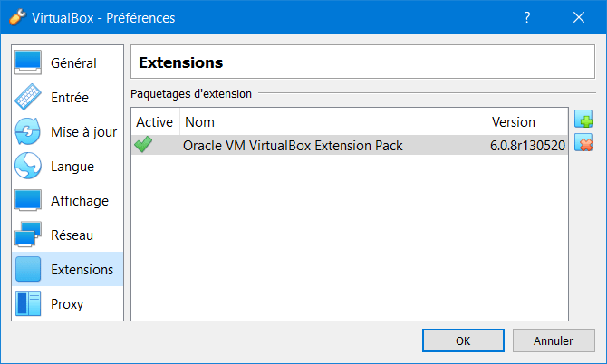Image resolution: width=607 pixels, height=364 pixels.
Task: Click the Entrée keyboard icon
Action: pos(28,97)
